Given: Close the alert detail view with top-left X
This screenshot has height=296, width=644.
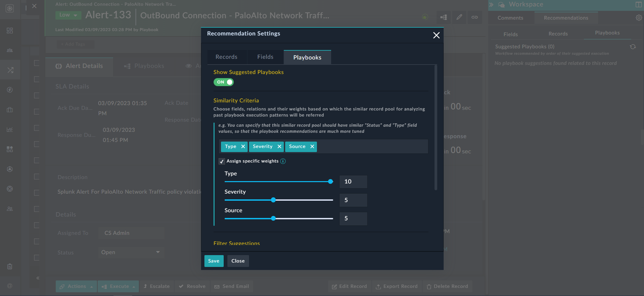Looking at the screenshot, I should (x=34, y=6).
